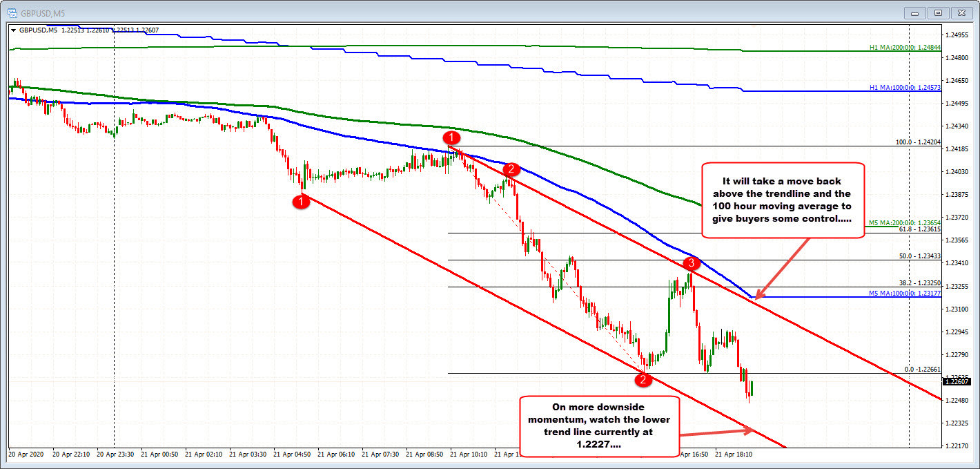The image size is (980, 469).
Task: Click price scale value 1.22945
Action: click(x=957, y=331)
